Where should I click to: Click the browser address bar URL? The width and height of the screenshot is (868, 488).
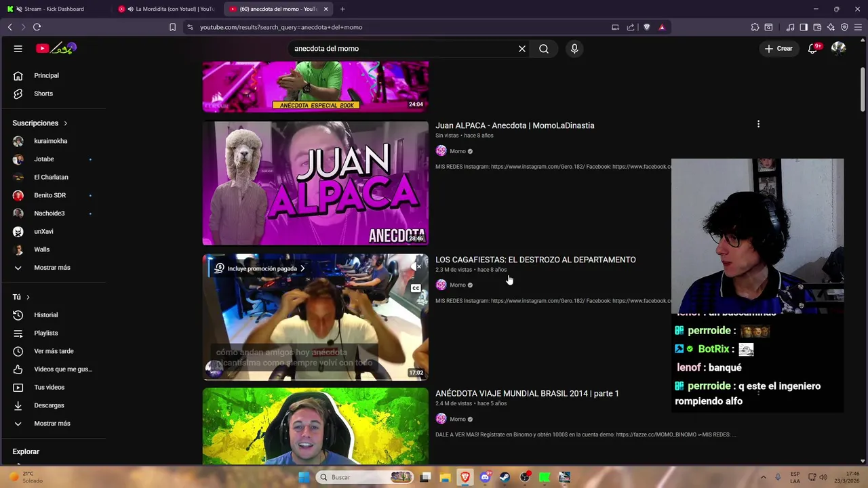coord(281,27)
